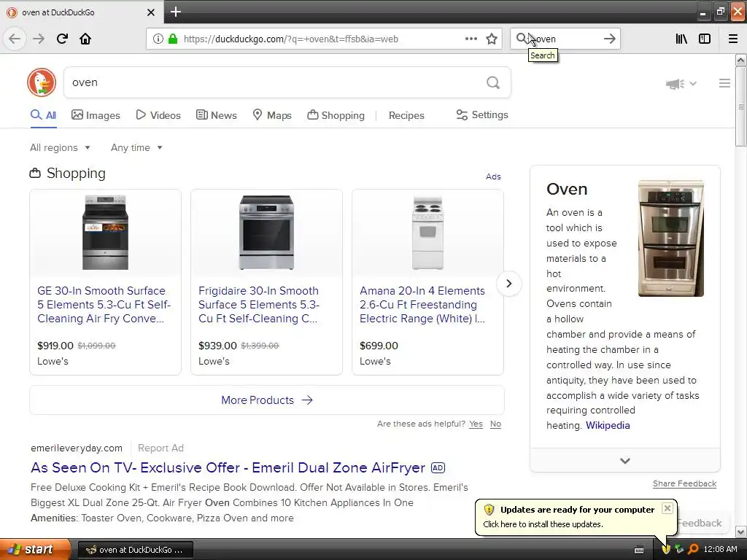Click the network computers tray icon
This screenshot has width=747, height=560.
[680, 550]
